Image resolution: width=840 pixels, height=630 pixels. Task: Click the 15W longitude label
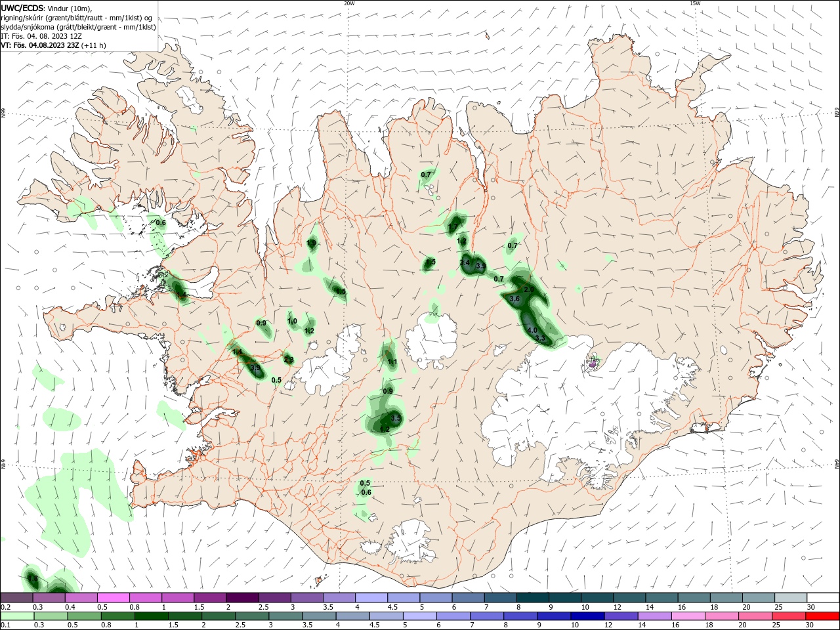tap(695, 3)
